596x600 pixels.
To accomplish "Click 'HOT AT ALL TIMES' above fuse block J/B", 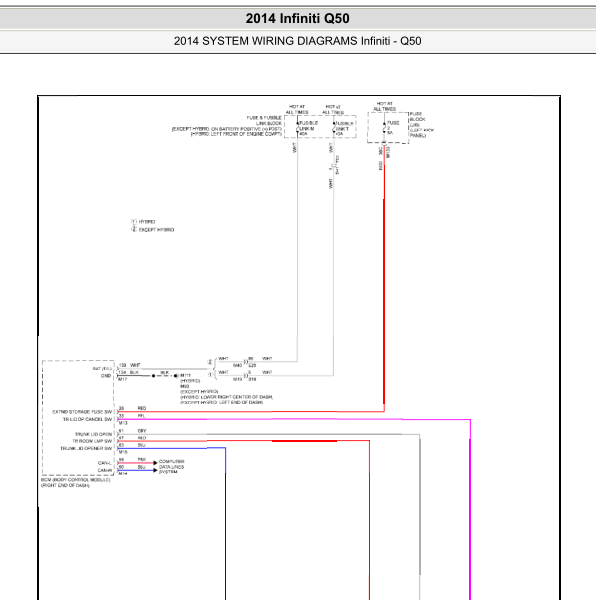I will [384, 106].
